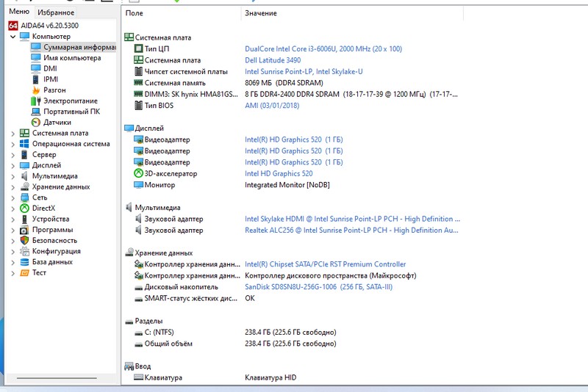Select the Электропитание battery icon

36,101
